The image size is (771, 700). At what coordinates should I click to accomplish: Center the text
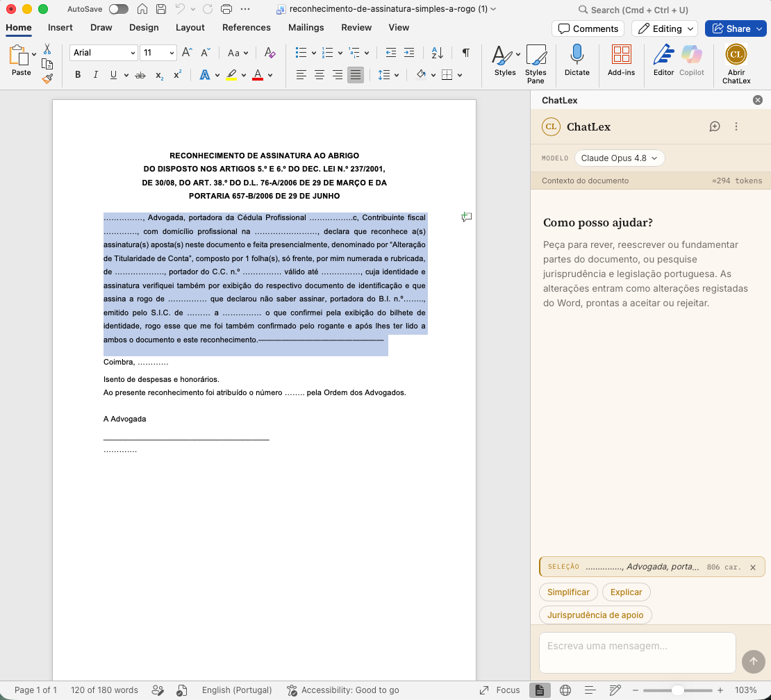pyautogui.click(x=319, y=75)
